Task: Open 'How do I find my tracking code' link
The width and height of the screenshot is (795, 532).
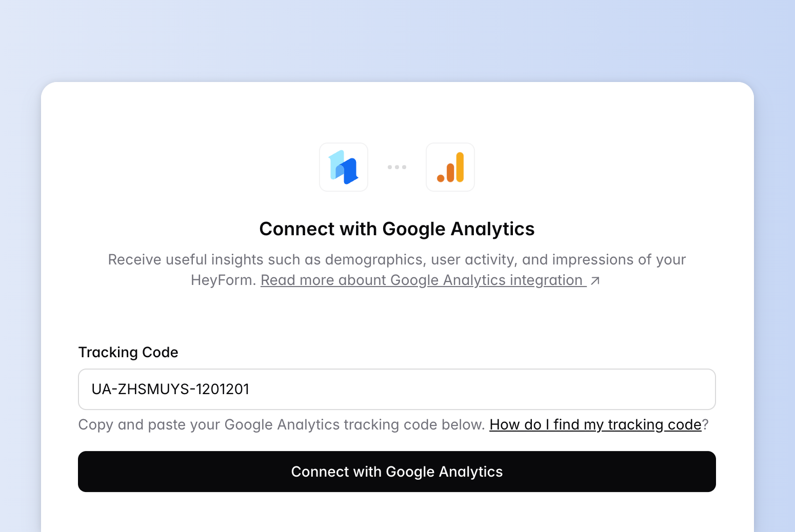Action: tap(595, 424)
